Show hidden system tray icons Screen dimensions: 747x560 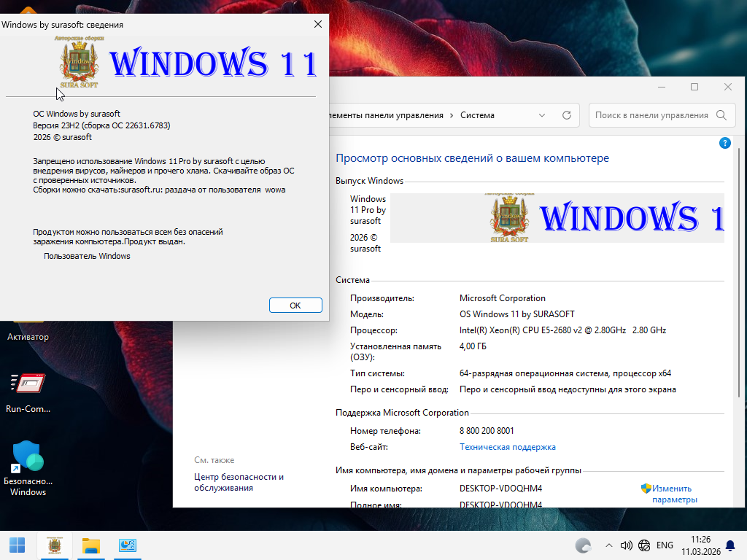609,545
